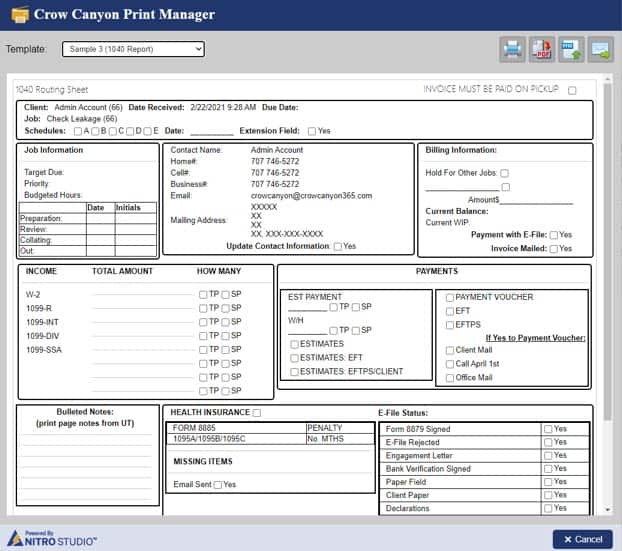
Task: Check Form 8879 Signed Yes box
Action: pos(548,429)
